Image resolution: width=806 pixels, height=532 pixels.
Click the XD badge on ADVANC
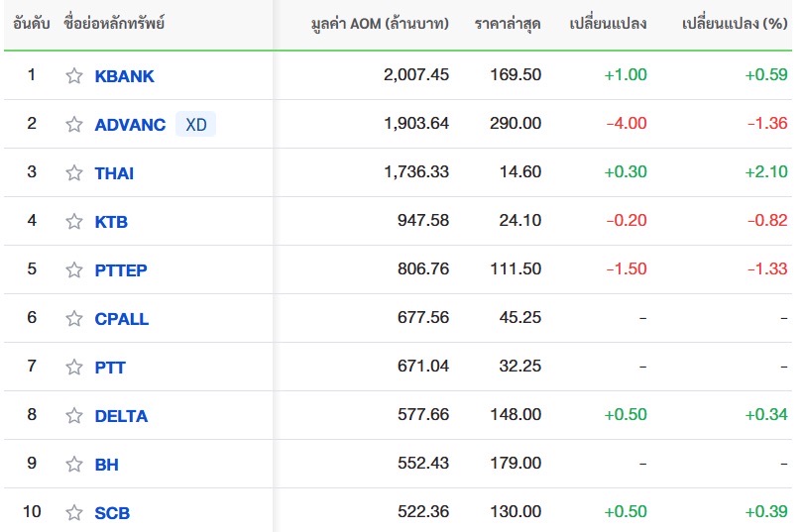pos(196,125)
